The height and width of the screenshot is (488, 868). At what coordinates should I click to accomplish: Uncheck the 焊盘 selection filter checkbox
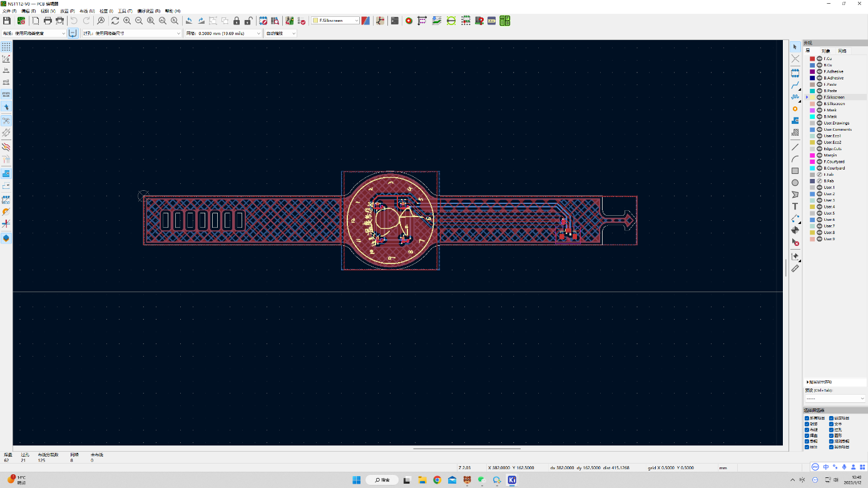point(807,435)
